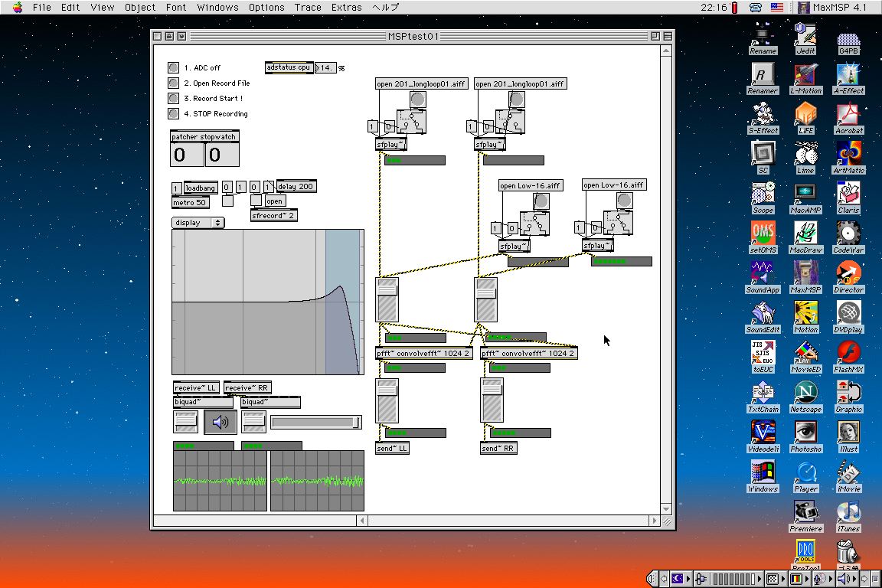The height and width of the screenshot is (588, 882).
Task: Open the 'display' popup menu
Action: tap(198, 223)
